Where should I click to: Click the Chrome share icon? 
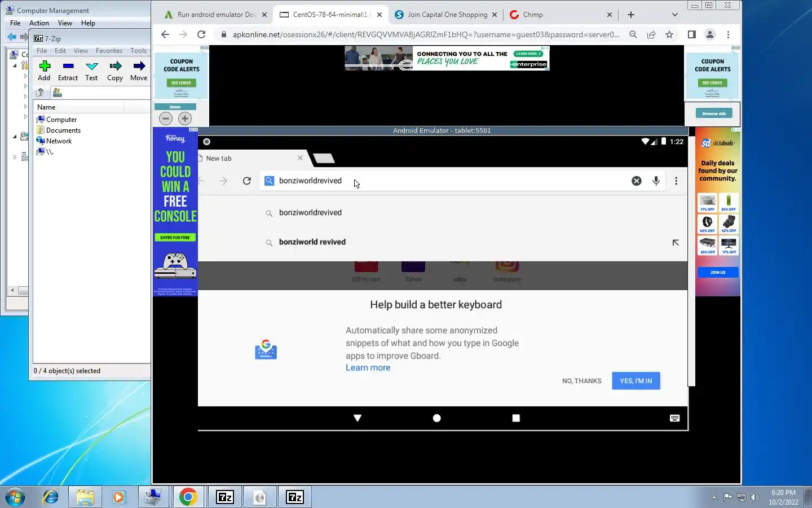[x=651, y=34]
